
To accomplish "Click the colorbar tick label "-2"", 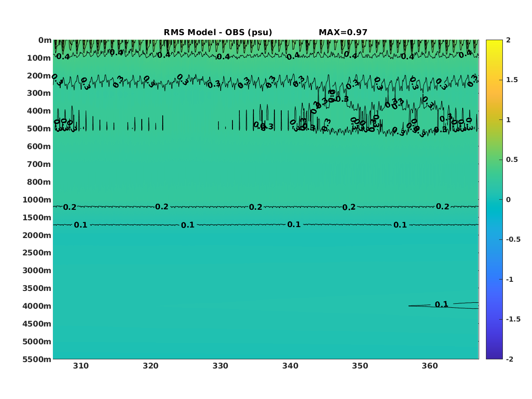I will pyautogui.click(x=510, y=359).
